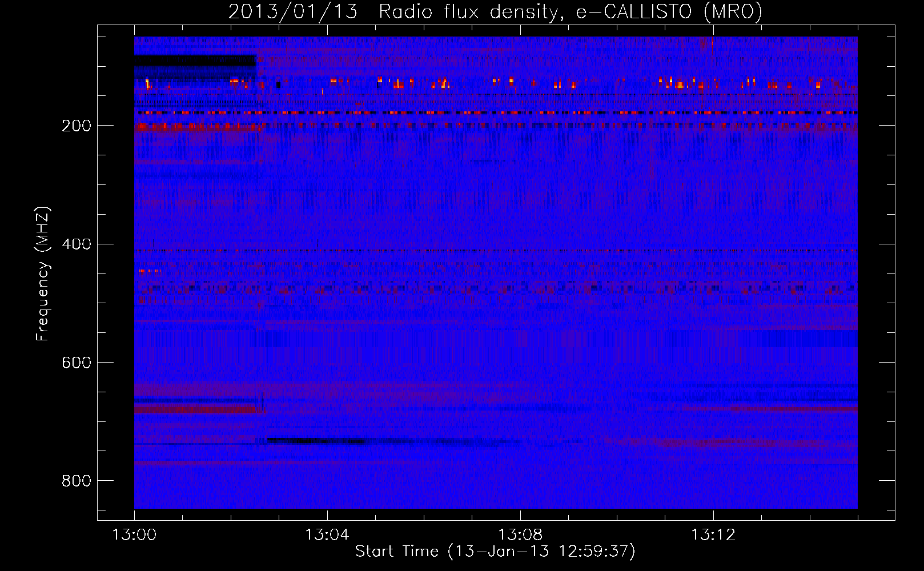
Task: Click the 'Start Time (13-Jan-13 12:59:37)' label
Action: (495, 552)
